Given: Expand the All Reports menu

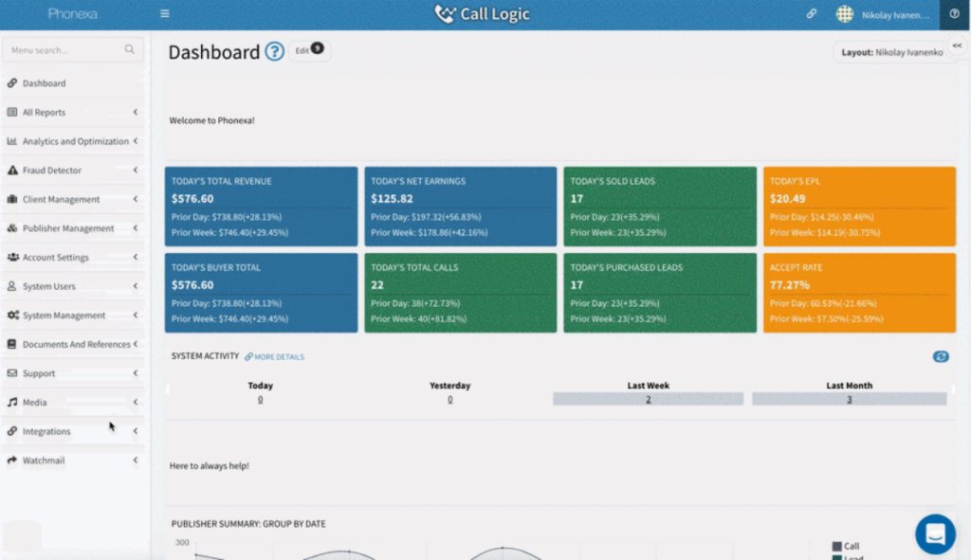Looking at the screenshot, I should tap(74, 113).
